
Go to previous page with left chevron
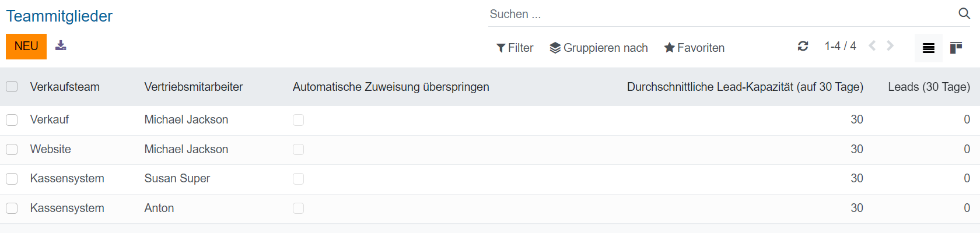click(872, 46)
